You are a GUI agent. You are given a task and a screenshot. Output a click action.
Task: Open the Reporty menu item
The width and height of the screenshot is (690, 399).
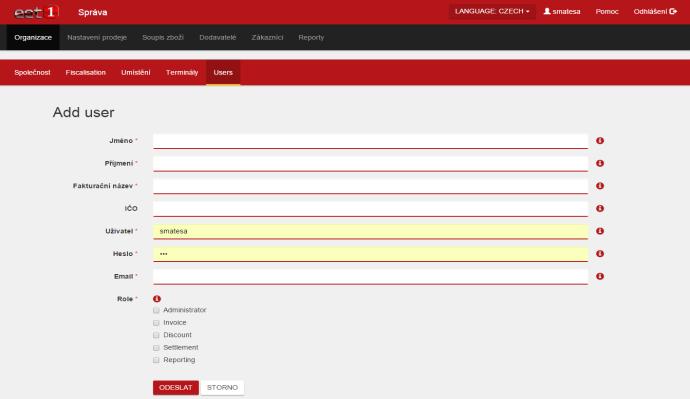(x=311, y=37)
